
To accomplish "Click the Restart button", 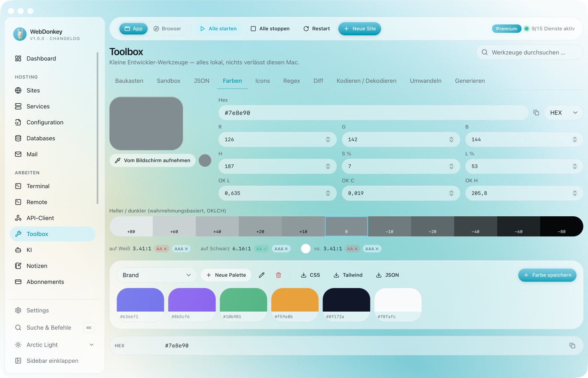I will point(316,29).
